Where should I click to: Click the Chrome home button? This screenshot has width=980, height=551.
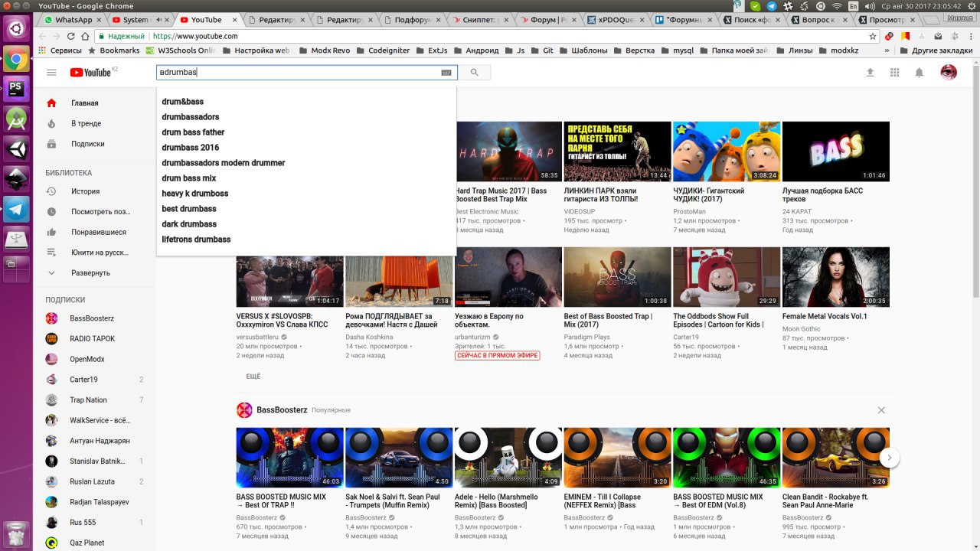tap(87, 36)
